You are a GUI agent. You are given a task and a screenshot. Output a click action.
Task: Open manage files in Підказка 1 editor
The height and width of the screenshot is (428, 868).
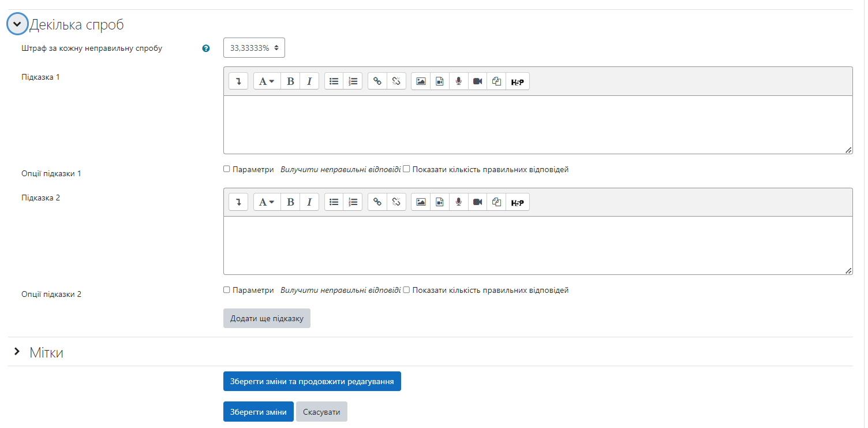click(x=496, y=81)
